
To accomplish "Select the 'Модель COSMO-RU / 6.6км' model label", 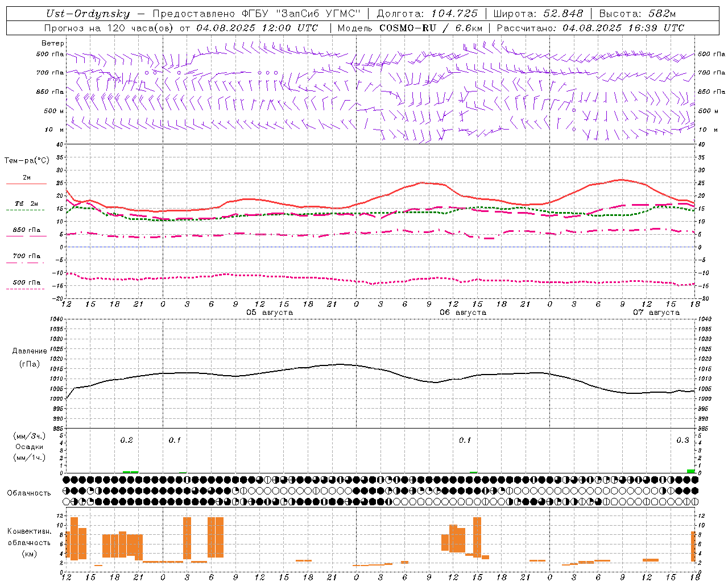I will click(x=409, y=28).
